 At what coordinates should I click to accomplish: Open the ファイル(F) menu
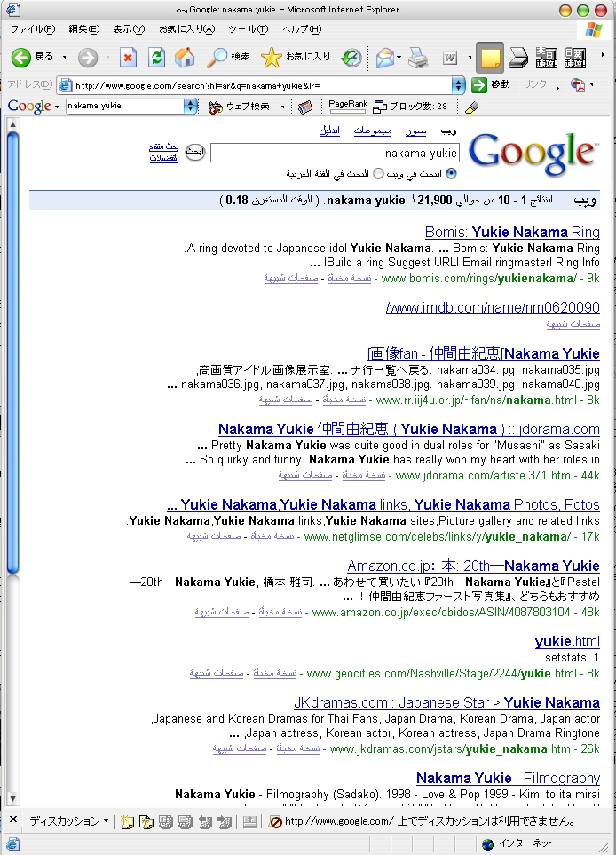pyautogui.click(x=32, y=29)
